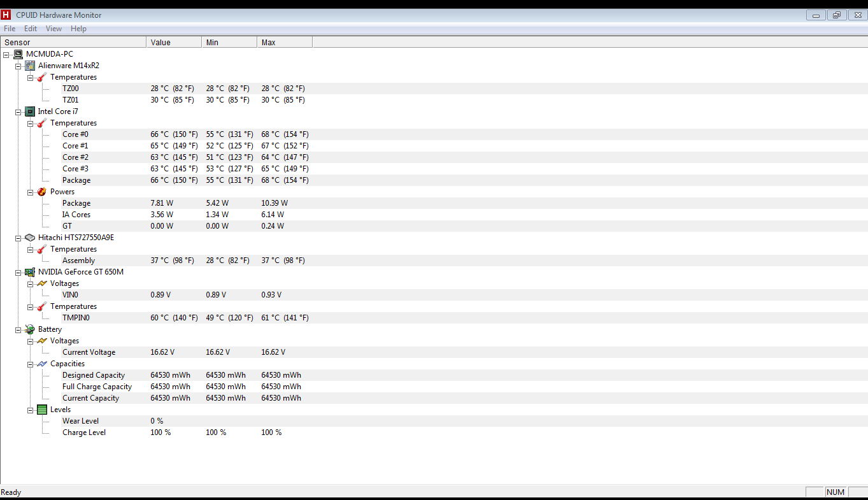Click the Ready status text

tap(11, 492)
